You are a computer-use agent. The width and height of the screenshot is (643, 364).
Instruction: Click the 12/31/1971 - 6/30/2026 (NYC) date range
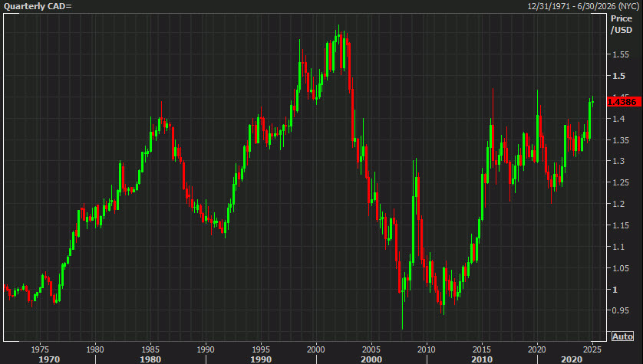pos(583,6)
